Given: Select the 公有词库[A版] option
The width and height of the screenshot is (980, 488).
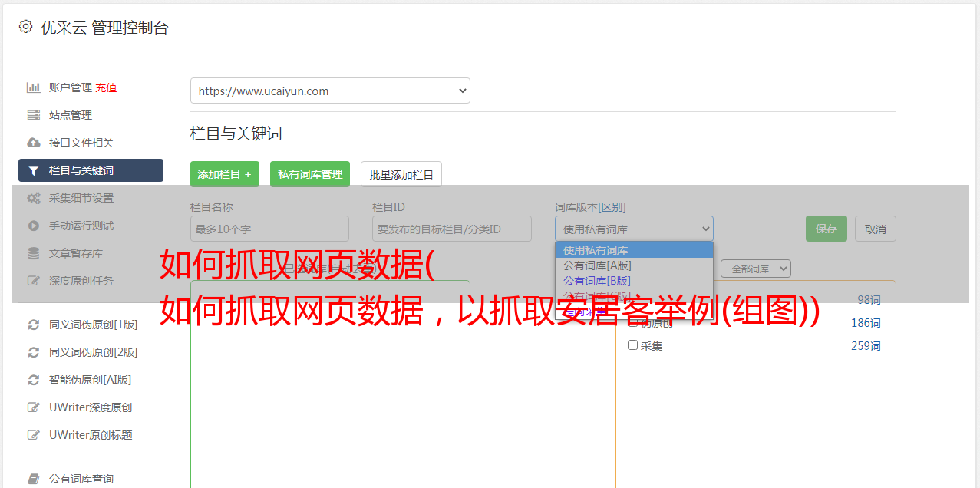Looking at the screenshot, I should (x=634, y=265).
